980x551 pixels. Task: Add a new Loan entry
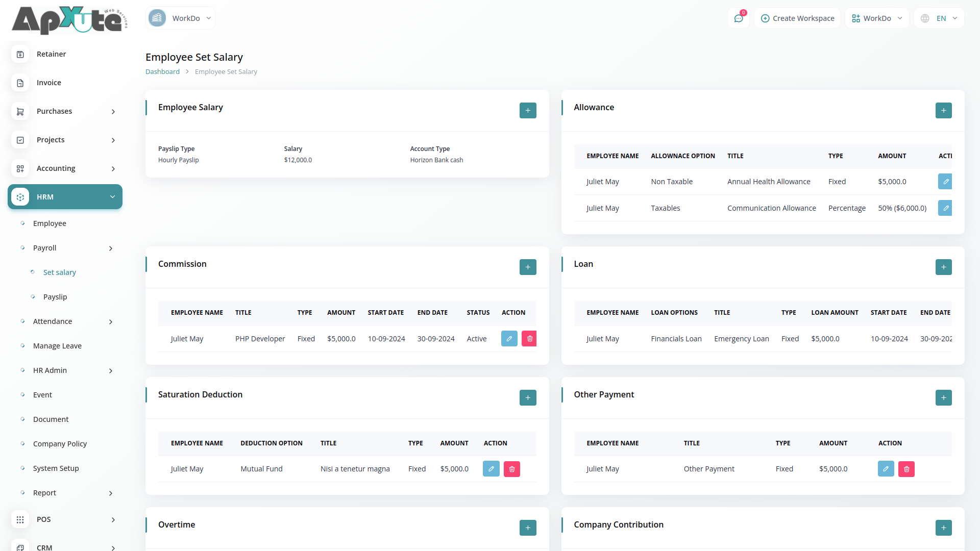point(943,267)
